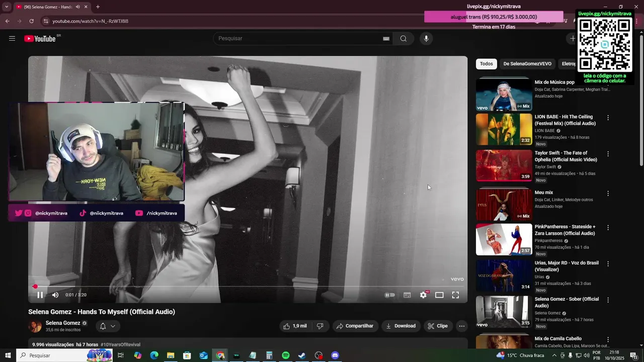Open the notification bell dropdown for Selena Gomez
Image resolution: width=644 pixels, height=362 pixels.
(107, 326)
